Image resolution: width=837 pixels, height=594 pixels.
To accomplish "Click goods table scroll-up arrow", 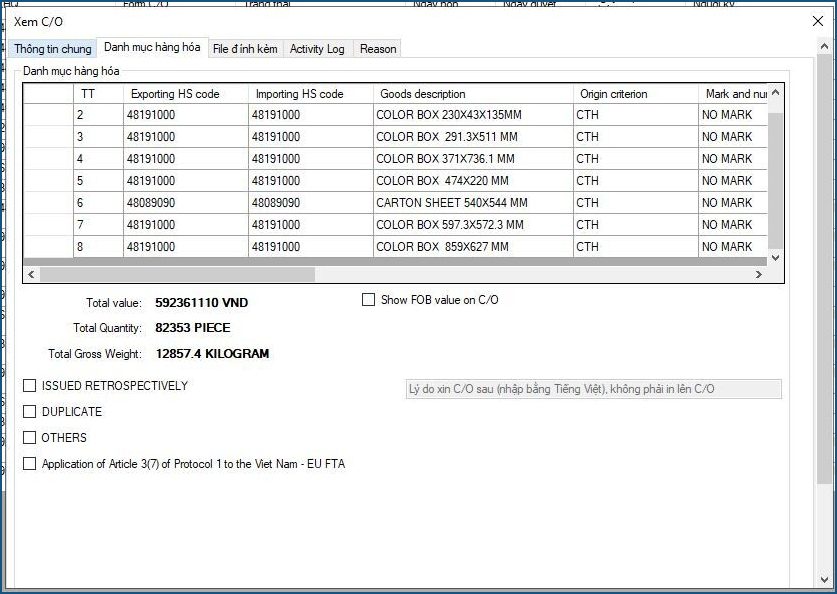I will click(776, 92).
